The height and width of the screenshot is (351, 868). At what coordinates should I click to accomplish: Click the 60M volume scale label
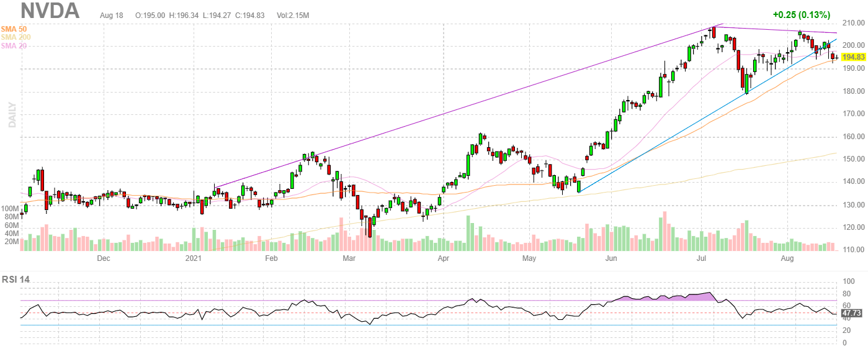pos(11,225)
